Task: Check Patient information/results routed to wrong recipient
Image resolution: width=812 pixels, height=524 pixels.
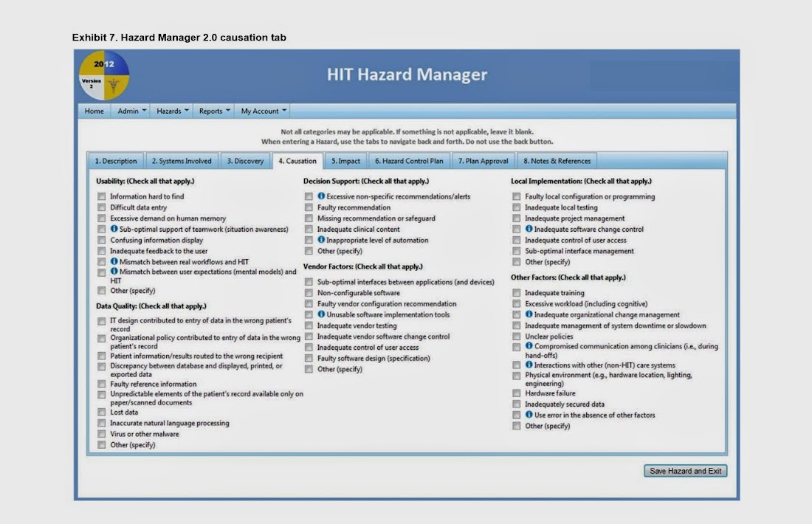Action: pos(102,356)
